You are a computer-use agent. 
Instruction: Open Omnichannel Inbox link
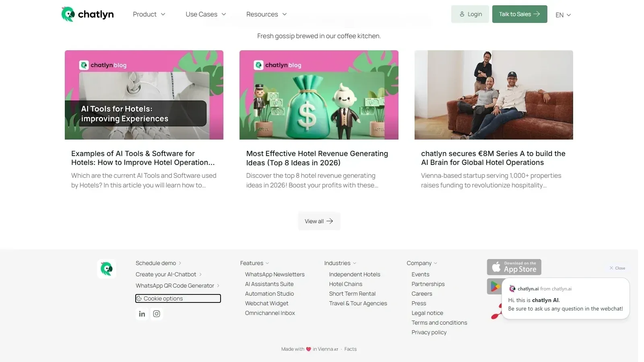270,313
